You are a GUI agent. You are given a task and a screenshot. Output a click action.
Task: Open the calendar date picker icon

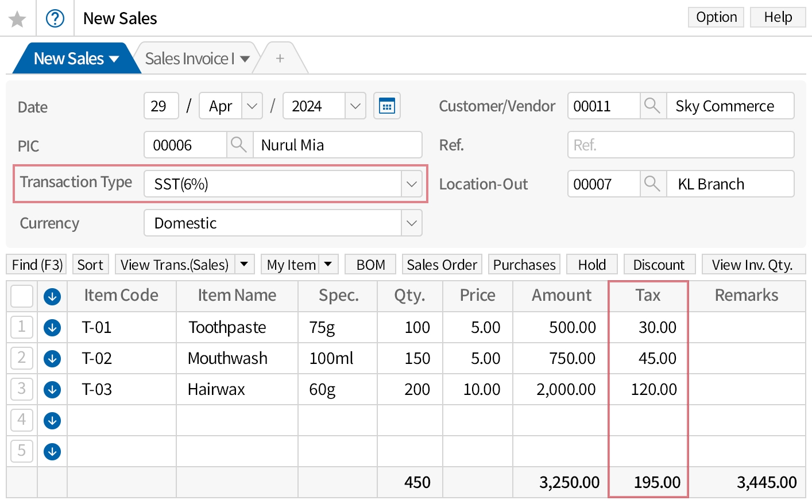click(387, 106)
